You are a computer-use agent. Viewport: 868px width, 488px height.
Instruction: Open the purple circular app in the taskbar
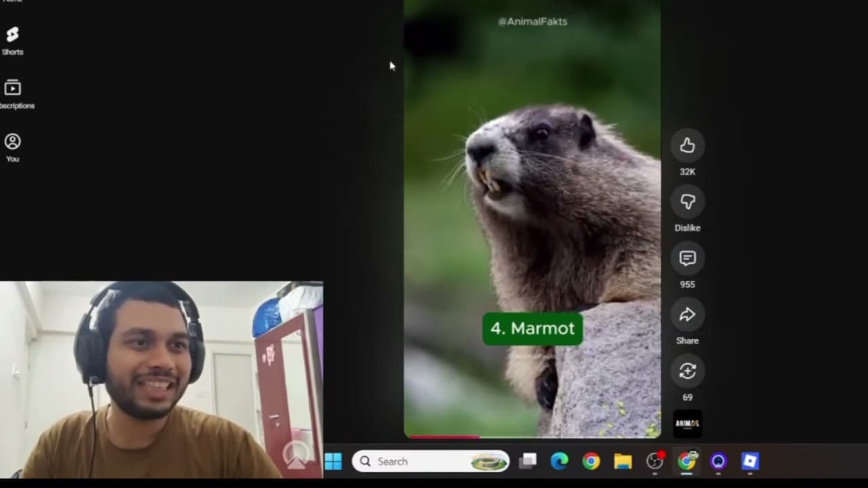point(718,462)
